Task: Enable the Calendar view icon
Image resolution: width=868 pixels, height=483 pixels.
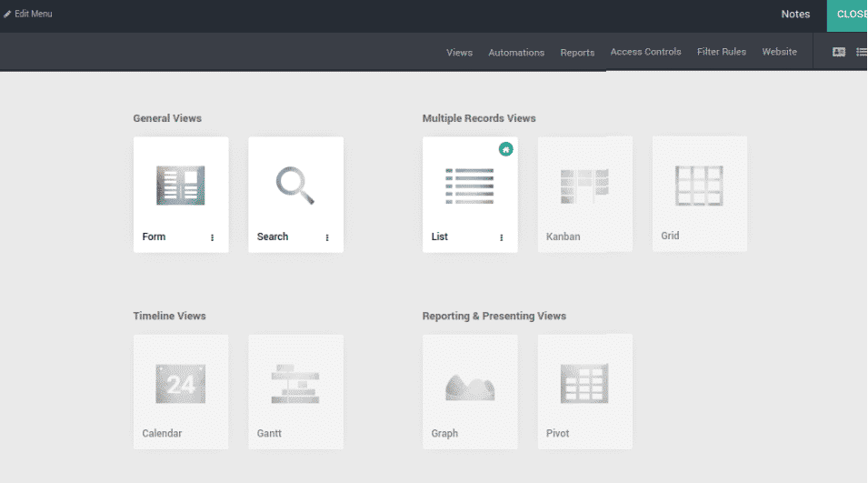Action: pyautogui.click(x=180, y=384)
